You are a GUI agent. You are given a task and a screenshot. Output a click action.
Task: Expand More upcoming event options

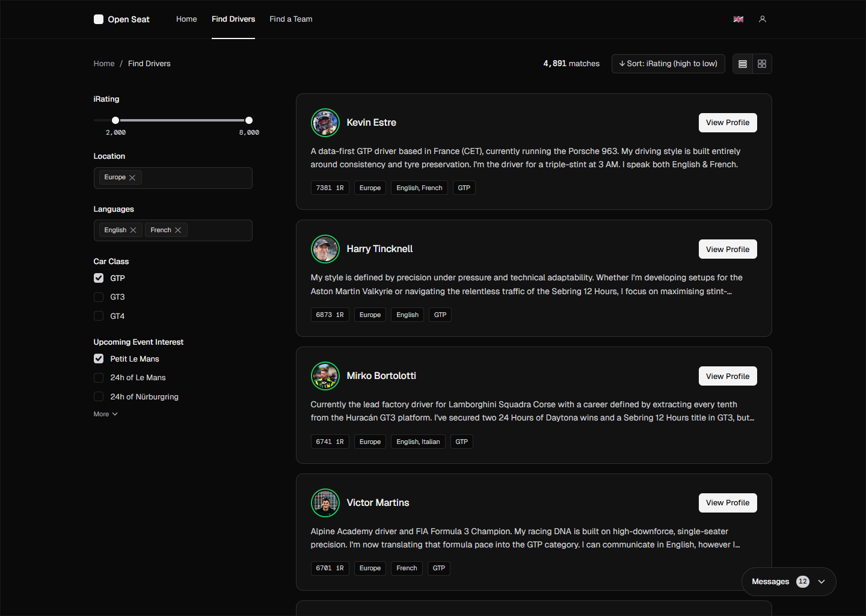106,414
